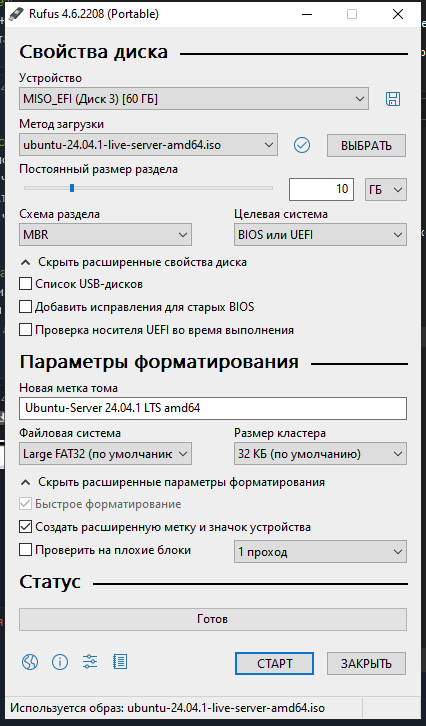Click the ЗАКРЫТЬ button

366,663
